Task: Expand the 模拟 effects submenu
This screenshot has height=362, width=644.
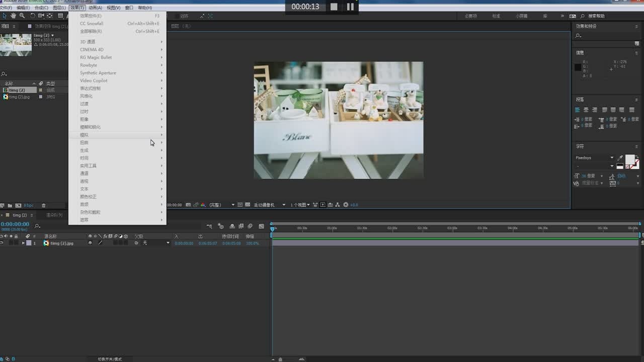Action: point(117,135)
